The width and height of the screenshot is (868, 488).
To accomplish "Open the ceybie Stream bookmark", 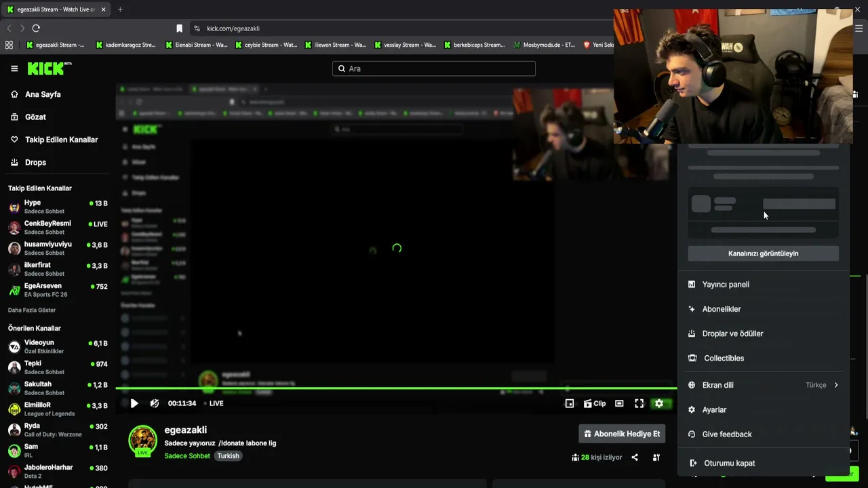I will 266,45.
